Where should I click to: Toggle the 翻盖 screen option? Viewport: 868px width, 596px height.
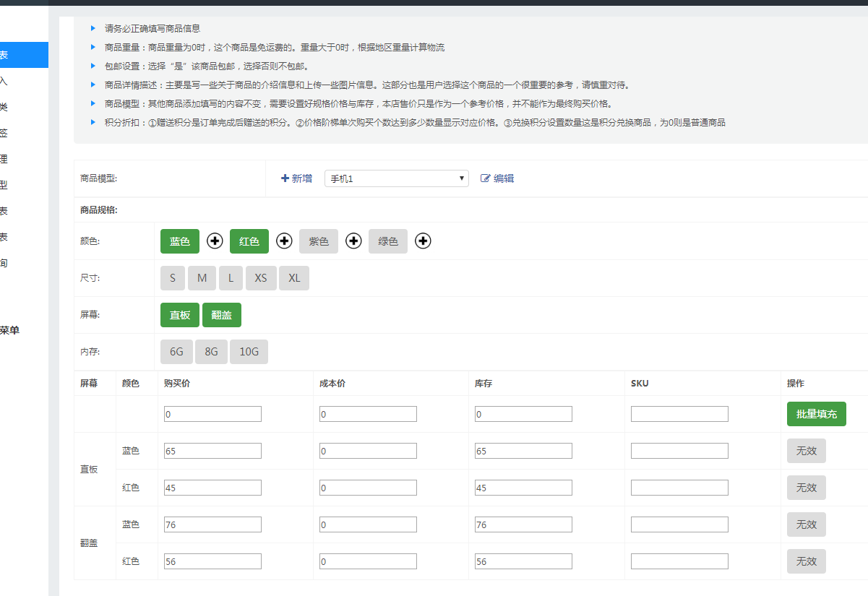(221, 315)
